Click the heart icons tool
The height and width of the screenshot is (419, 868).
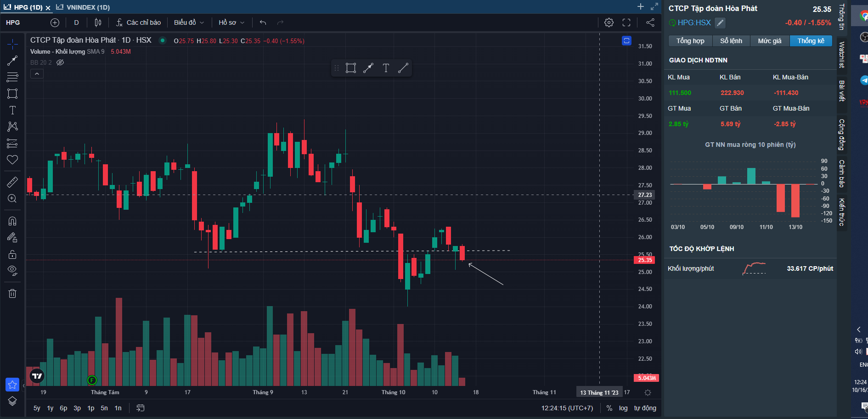(12, 160)
